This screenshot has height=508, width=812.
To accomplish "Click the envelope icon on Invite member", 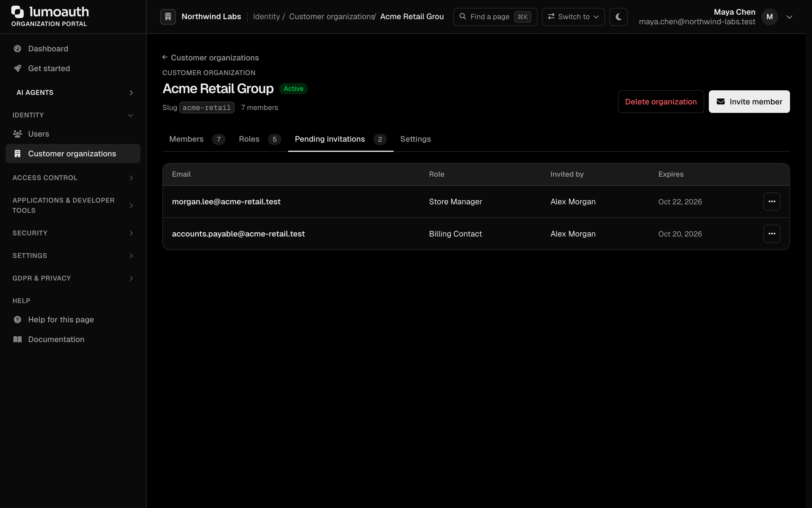I will click(x=721, y=102).
